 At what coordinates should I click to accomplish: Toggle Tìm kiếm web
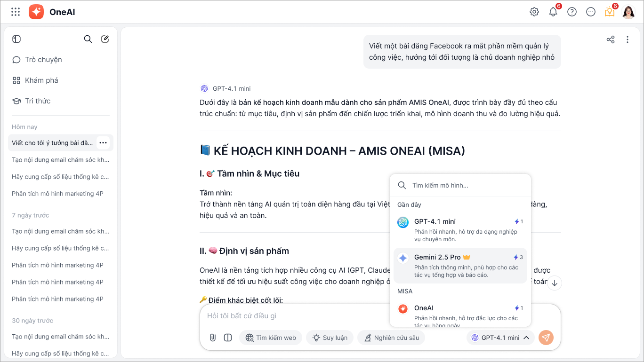click(x=271, y=338)
